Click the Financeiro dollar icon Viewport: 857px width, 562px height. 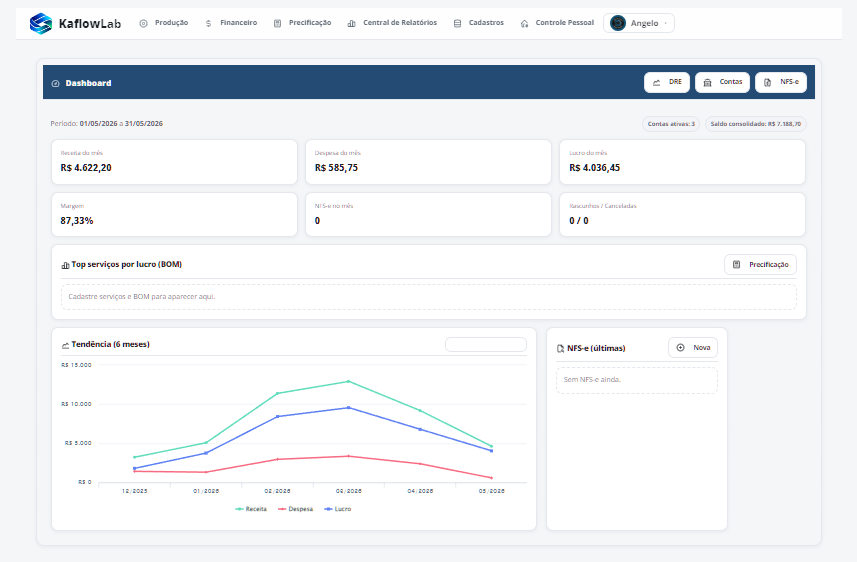pos(208,24)
